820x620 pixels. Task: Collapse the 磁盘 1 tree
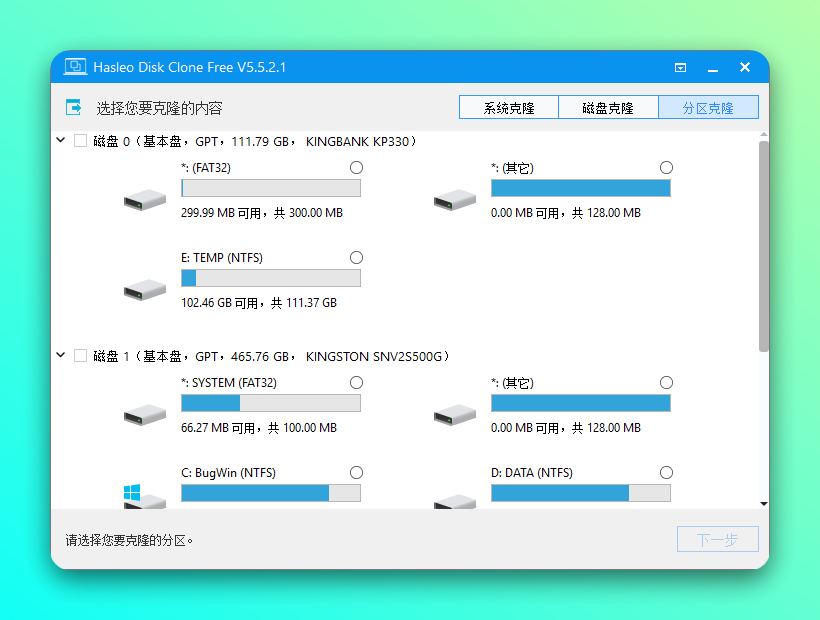(x=61, y=355)
